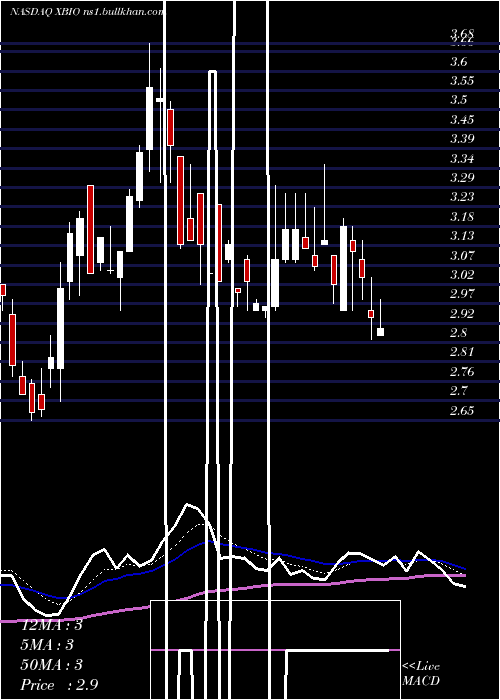500x700 pixels.
Task: Select the 3.34 price axis label
Action: click(x=462, y=158)
